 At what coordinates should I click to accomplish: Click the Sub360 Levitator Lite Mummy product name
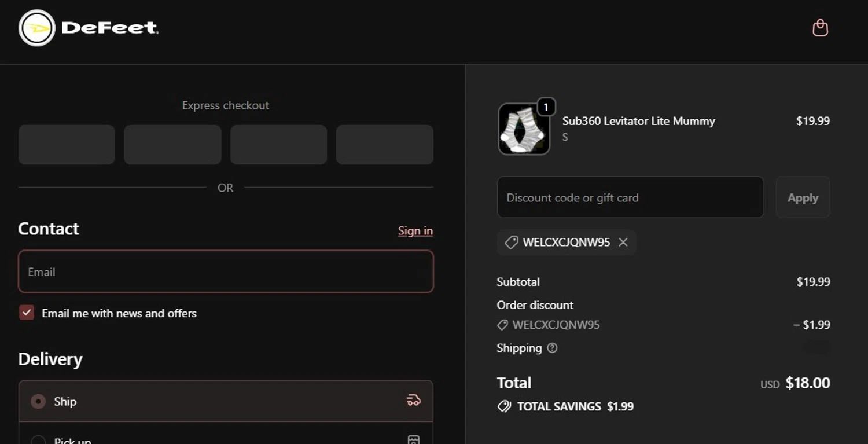639,121
